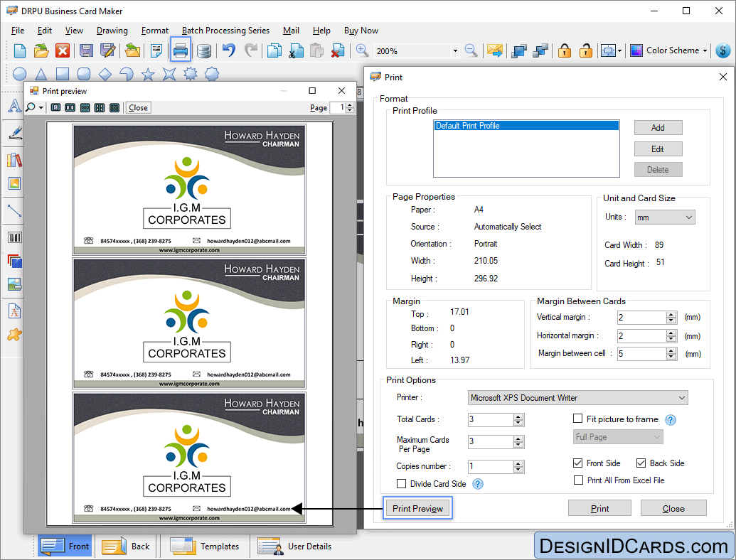Open the User Details tab

[x=295, y=546]
